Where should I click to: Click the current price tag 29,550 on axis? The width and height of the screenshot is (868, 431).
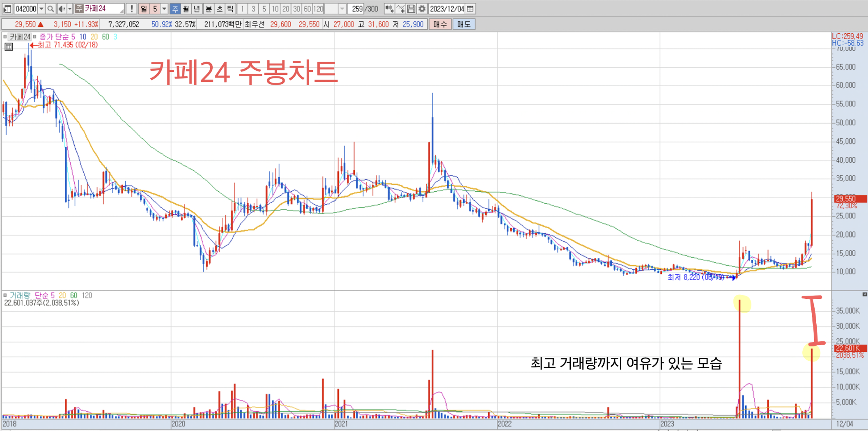(x=850, y=199)
